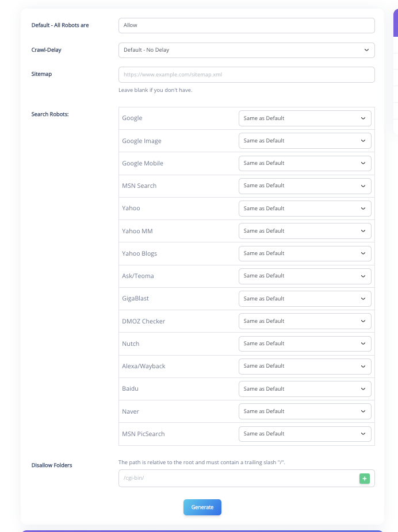Screen dimensions: 398x532
Task: Open the Google Mobile robot dropdown
Action: (305, 163)
